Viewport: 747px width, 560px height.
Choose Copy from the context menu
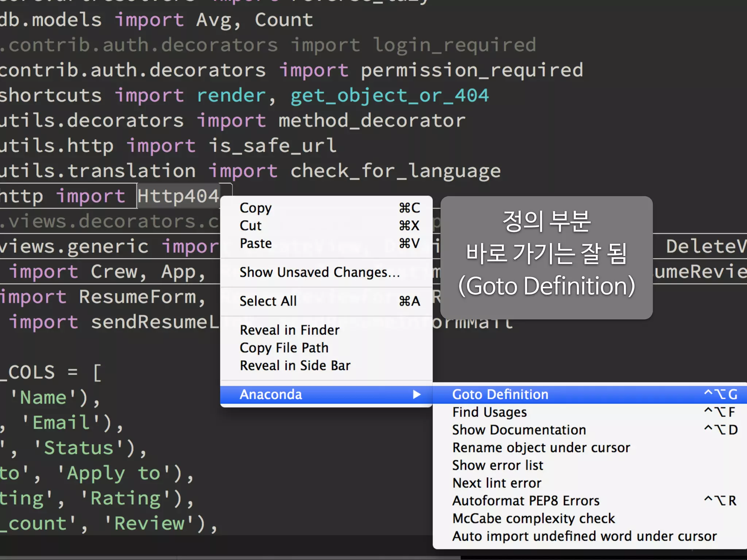click(326, 208)
